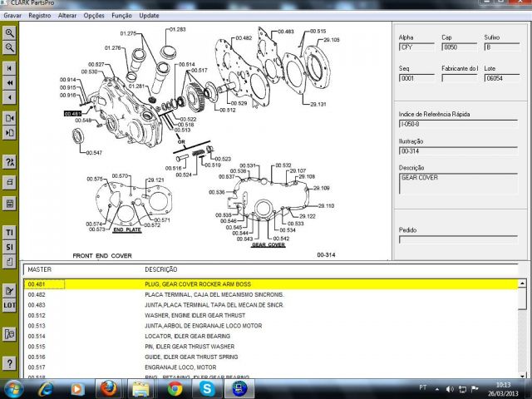Open Windows Media Player from taskbar
This screenshot has width=532, height=399.
click(x=77, y=389)
